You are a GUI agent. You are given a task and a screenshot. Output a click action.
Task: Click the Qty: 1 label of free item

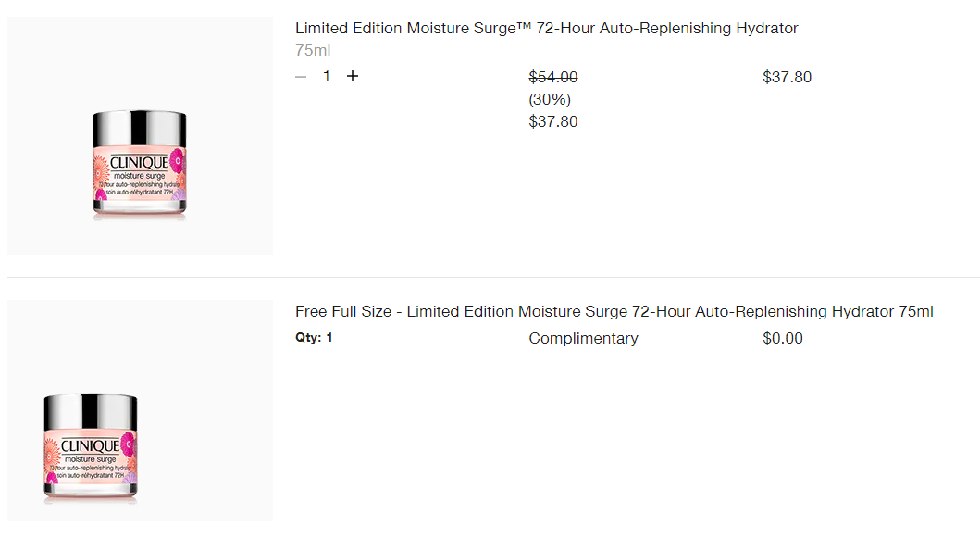[314, 338]
